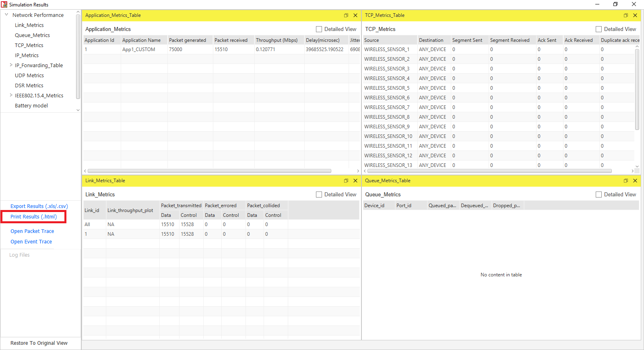Select UDP Metrics in the tree
Viewport: 644px width, 350px height.
(29, 75)
